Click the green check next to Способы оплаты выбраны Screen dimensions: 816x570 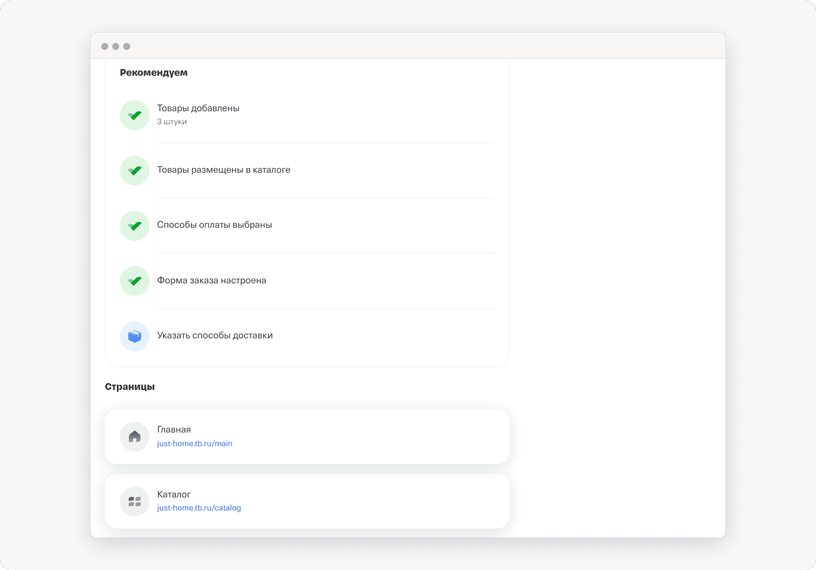point(134,225)
